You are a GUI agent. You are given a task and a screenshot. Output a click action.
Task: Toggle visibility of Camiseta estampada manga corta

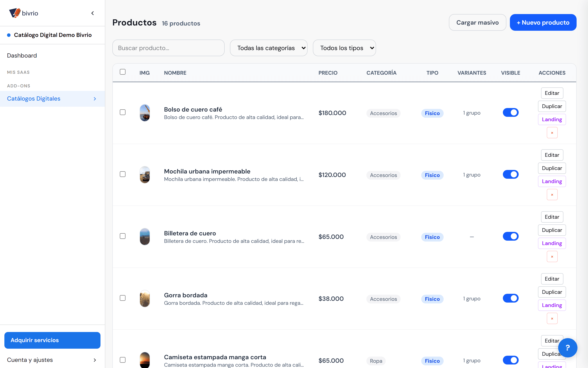510,360
